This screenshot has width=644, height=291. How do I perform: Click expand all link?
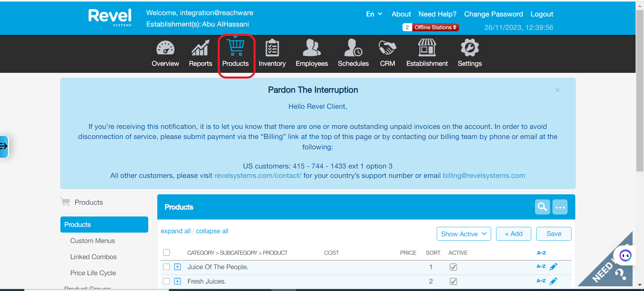(x=175, y=231)
